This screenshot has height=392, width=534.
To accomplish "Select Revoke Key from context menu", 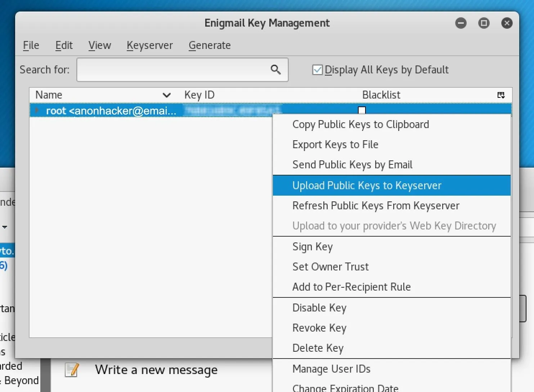I will [x=319, y=328].
